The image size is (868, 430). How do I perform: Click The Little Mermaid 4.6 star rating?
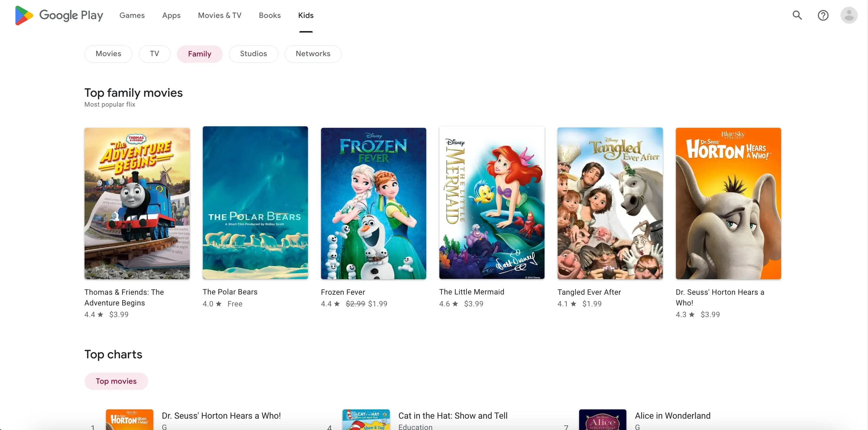[x=449, y=304]
